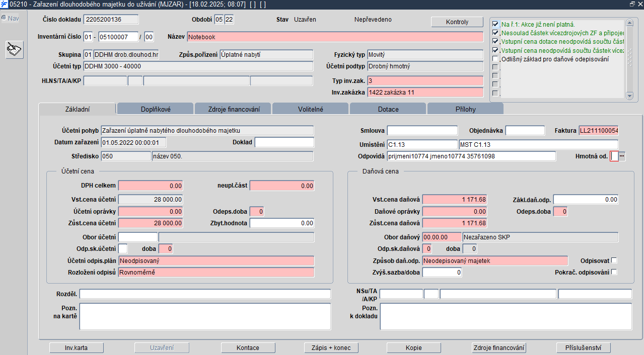The image size is (644, 355).
Task: Toggle the Odpisovat checkbox
Action: point(614,260)
